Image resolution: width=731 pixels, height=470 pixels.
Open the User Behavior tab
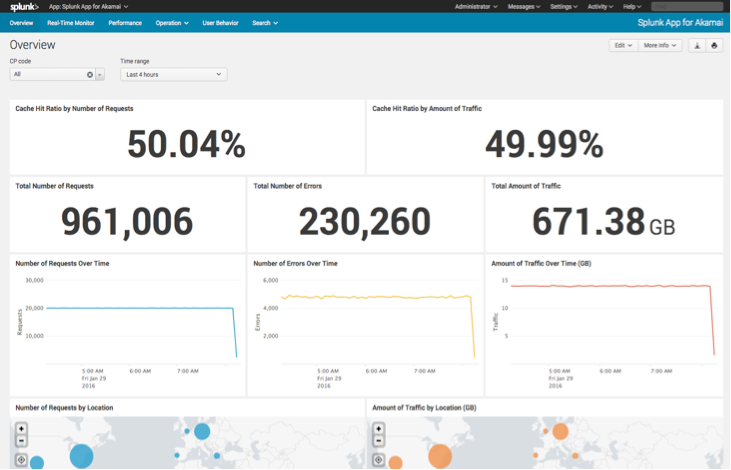220,23
